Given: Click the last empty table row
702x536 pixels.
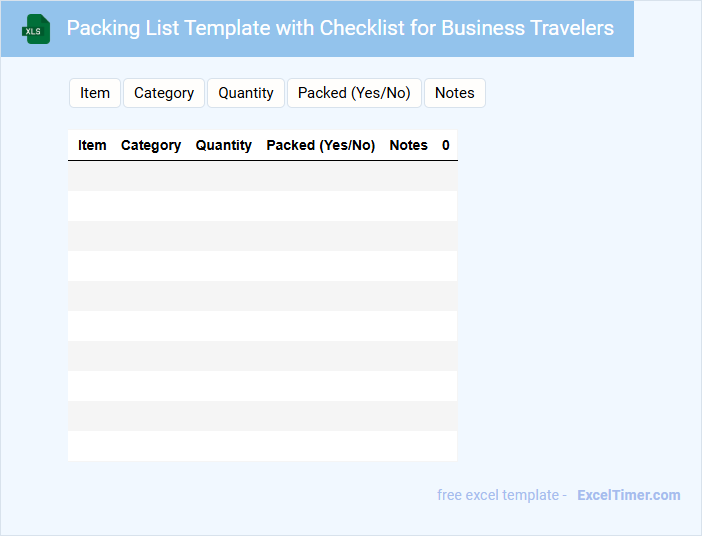Looking at the screenshot, I should point(262,446).
